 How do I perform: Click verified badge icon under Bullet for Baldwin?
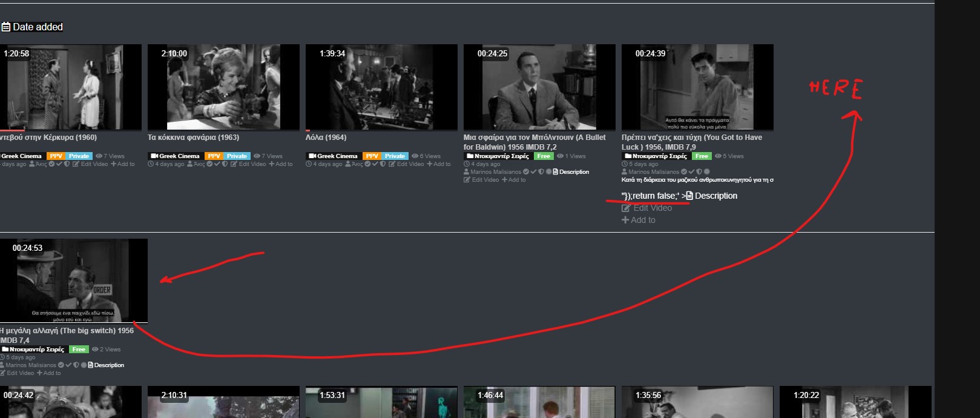click(526, 172)
